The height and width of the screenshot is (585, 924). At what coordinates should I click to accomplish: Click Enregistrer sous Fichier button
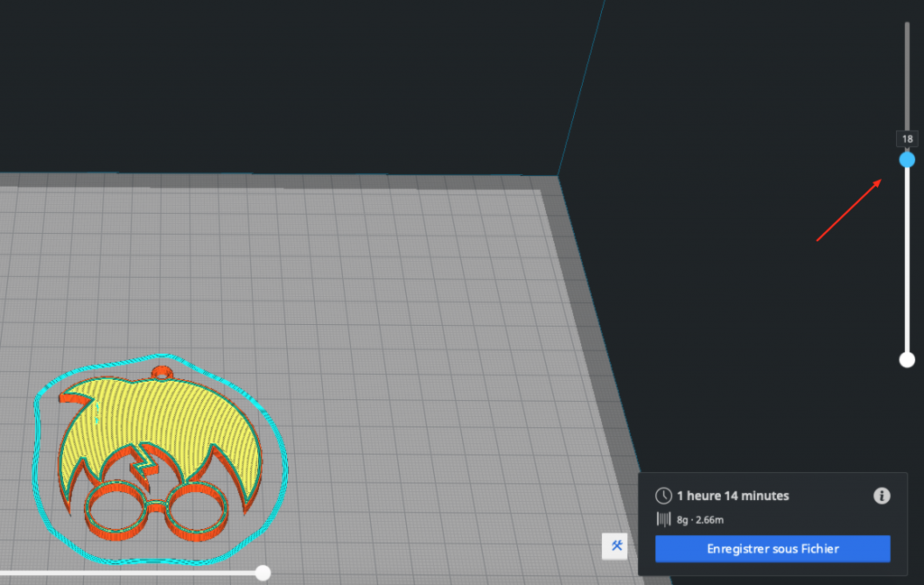(x=772, y=548)
